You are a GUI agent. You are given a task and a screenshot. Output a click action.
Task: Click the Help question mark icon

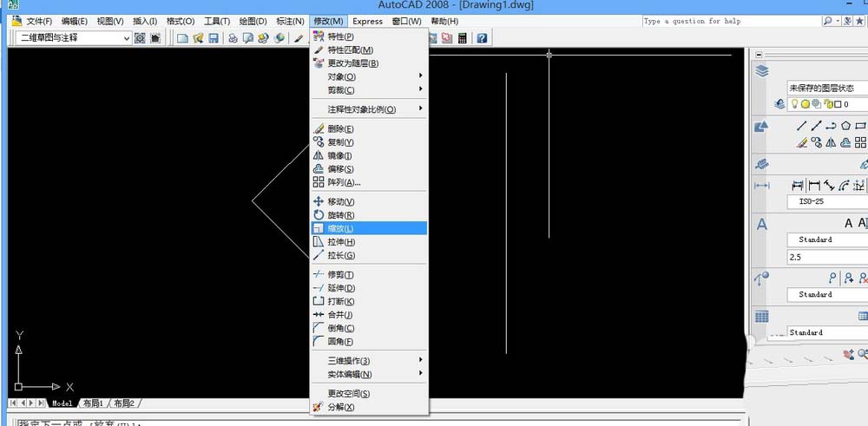[x=482, y=38]
